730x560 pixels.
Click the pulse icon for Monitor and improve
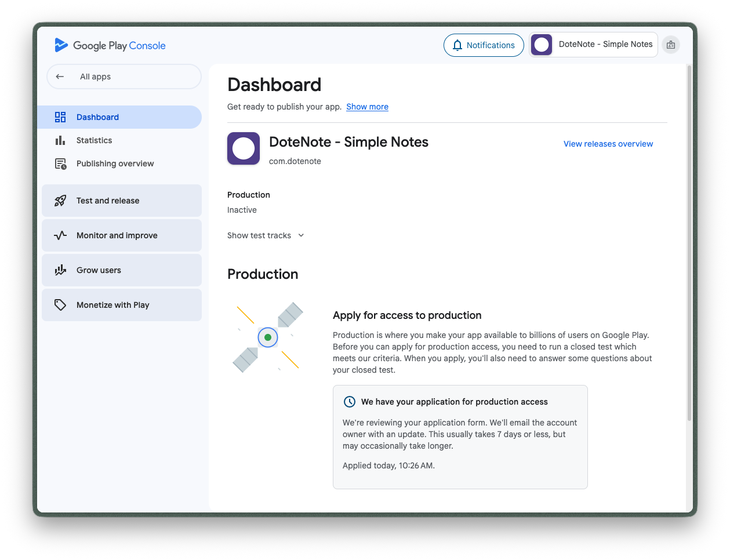click(60, 235)
